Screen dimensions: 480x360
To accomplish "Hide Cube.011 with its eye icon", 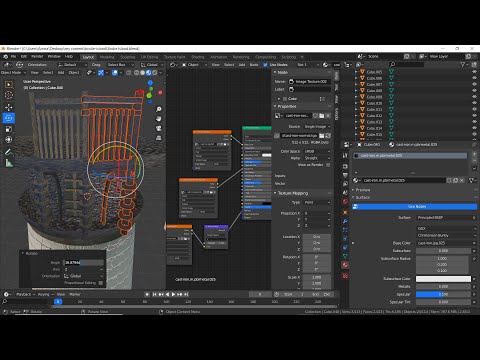I will (x=474, y=109).
